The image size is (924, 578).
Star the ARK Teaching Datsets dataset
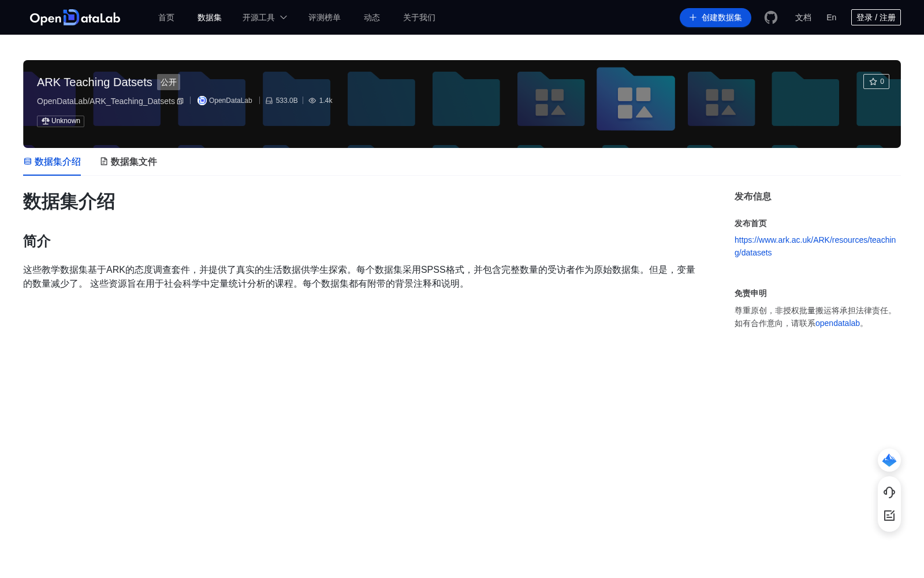click(876, 81)
